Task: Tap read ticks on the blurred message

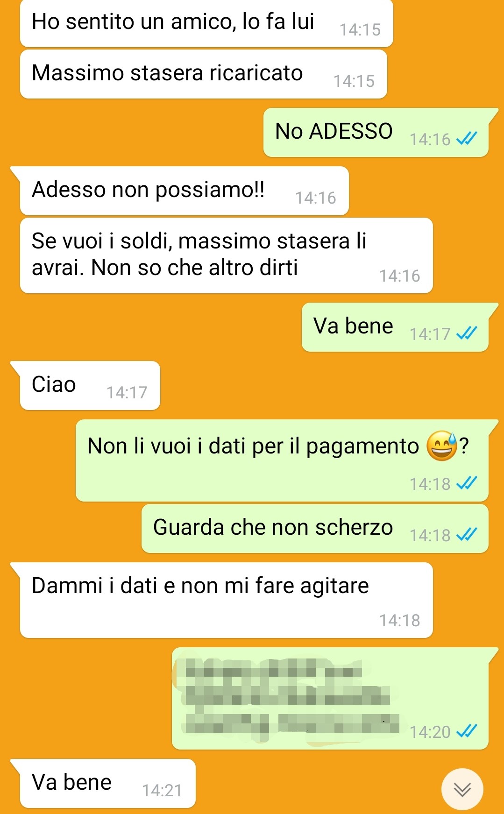Action: pyautogui.click(x=467, y=730)
